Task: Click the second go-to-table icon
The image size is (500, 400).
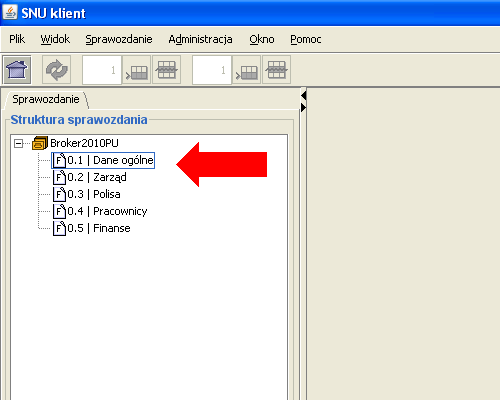Action: 247,70
